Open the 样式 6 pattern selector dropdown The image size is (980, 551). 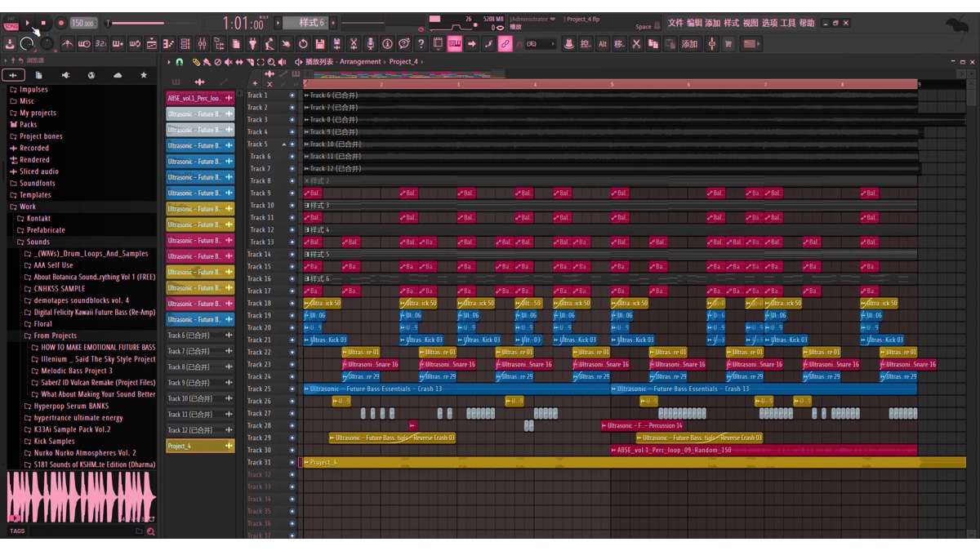[311, 23]
